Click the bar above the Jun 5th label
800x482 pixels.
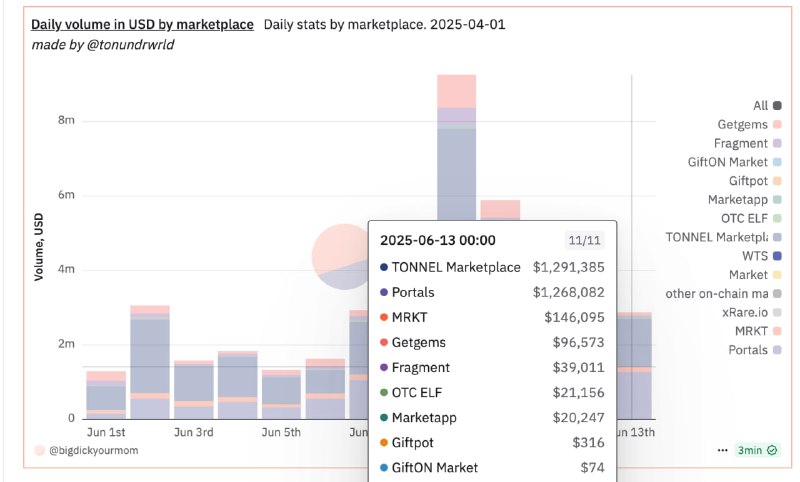[x=282, y=395]
